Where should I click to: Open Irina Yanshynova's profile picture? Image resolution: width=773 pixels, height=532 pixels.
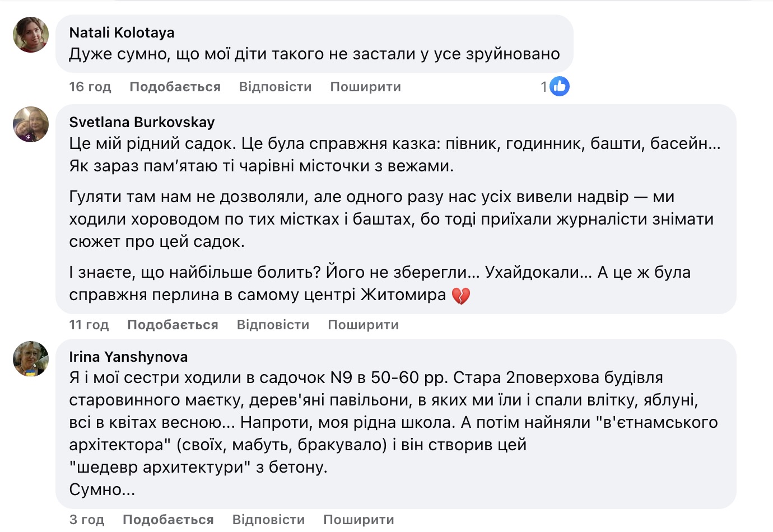(31, 359)
